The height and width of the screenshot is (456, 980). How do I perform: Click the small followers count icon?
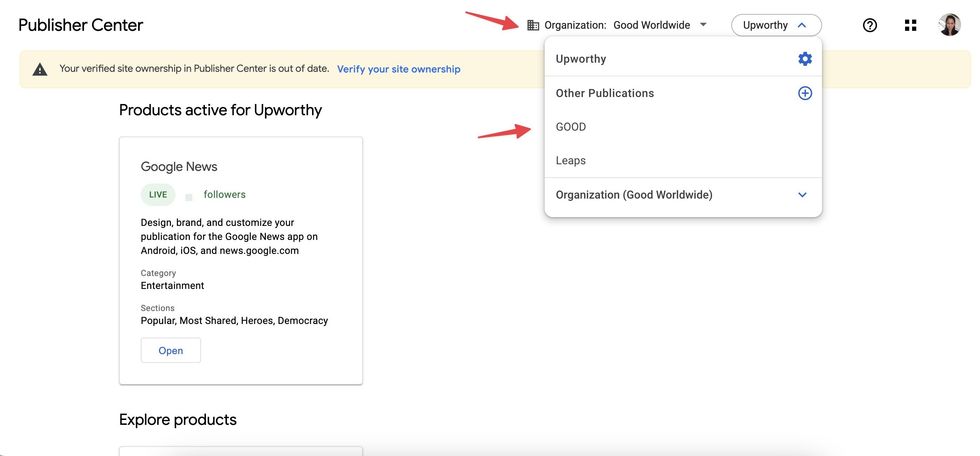coord(189,197)
